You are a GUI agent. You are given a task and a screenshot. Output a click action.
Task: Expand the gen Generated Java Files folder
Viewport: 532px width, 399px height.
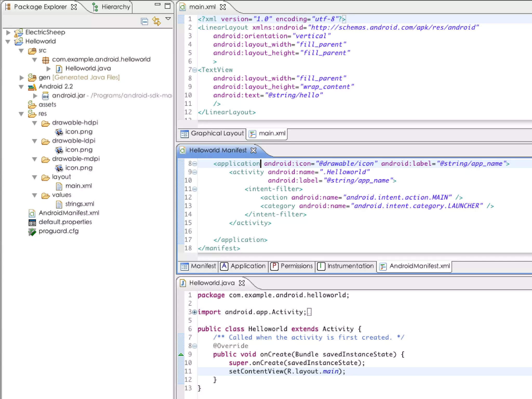coord(22,78)
